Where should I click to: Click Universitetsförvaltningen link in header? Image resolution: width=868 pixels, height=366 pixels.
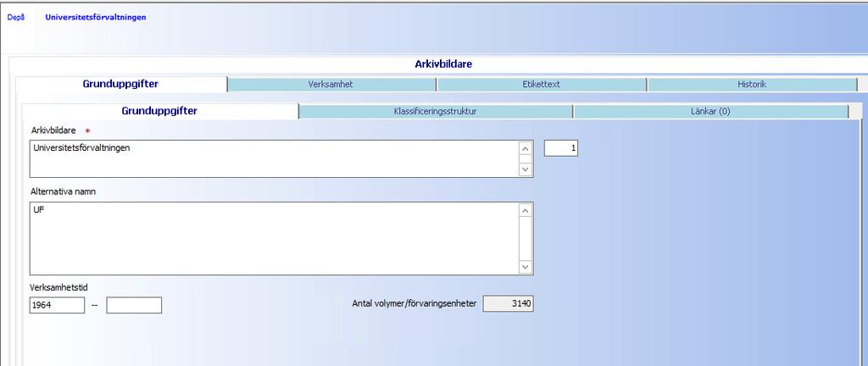(96, 17)
